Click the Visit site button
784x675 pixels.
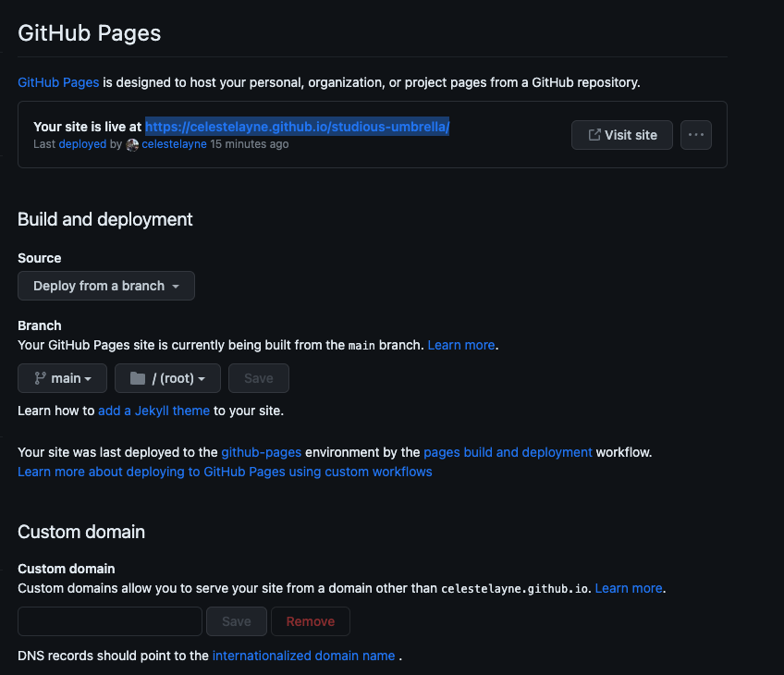pos(622,135)
